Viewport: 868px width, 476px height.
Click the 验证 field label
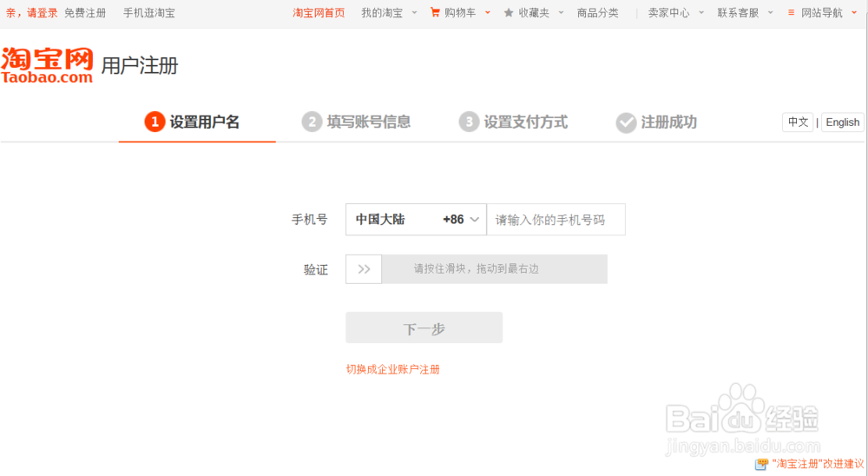tap(316, 270)
